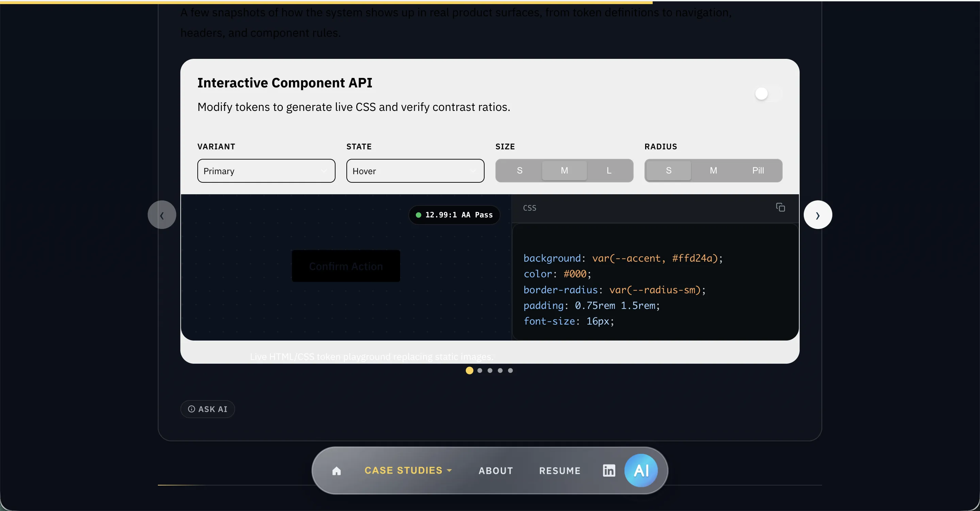
Task: Open the Variant dropdown showing Primary
Action: (x=266, y=171)
